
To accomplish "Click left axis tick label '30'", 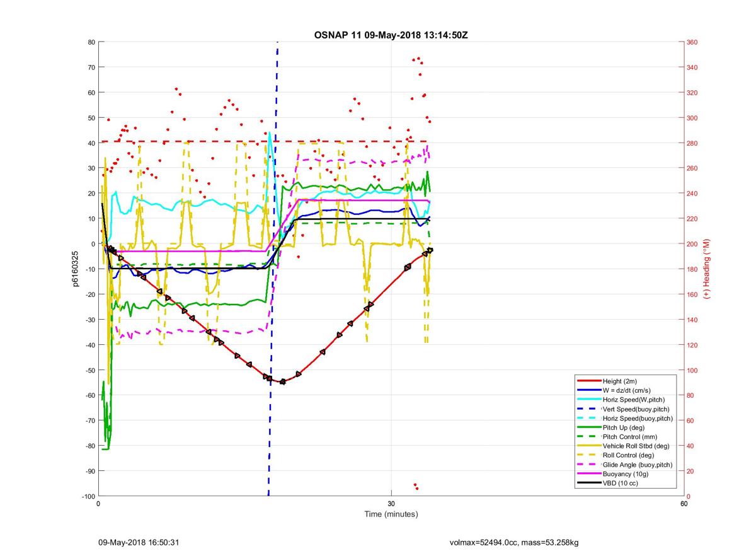I will click(91, 168).
